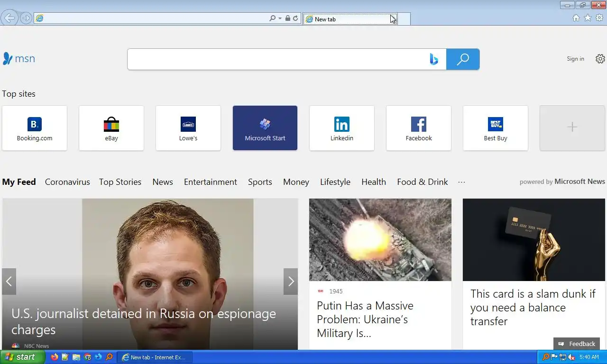The width and height of the screenshot is (607, 364).
Task: Click the Microsoft News powered-by link
Action: 579,182
